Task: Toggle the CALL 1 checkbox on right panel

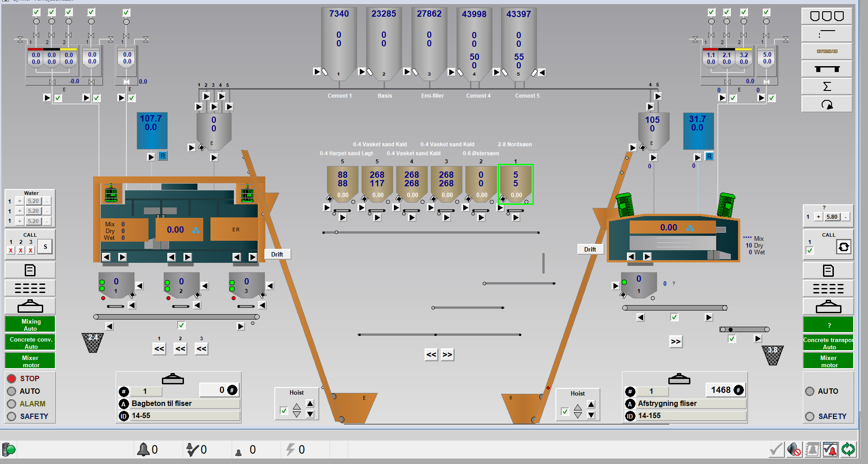Action: pyautogui.click(x=809, y=251)
